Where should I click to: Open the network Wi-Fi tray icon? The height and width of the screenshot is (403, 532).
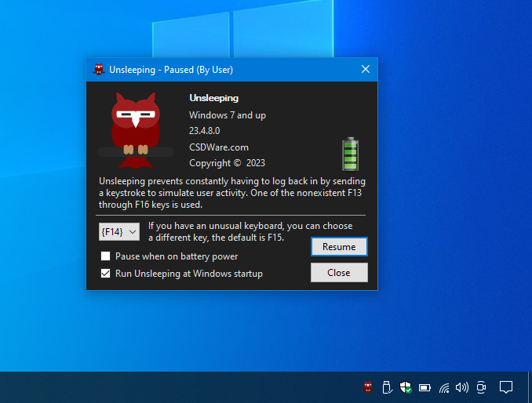click(x=444, y=387)
